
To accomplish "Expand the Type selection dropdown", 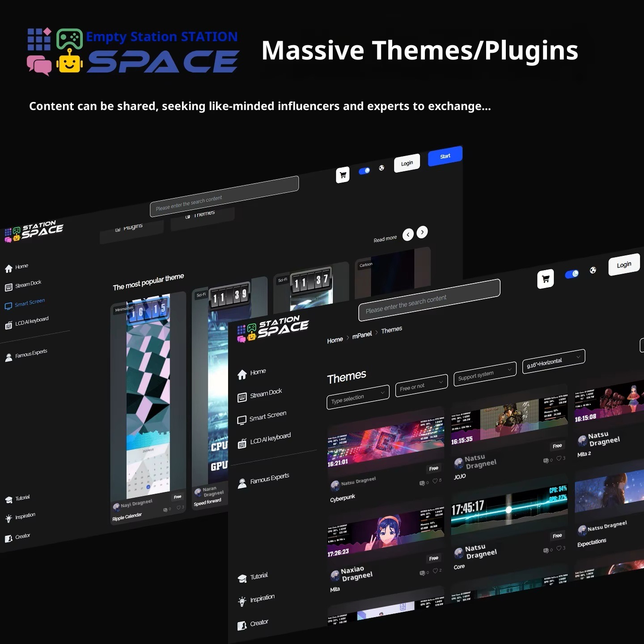I will [357, 397].
